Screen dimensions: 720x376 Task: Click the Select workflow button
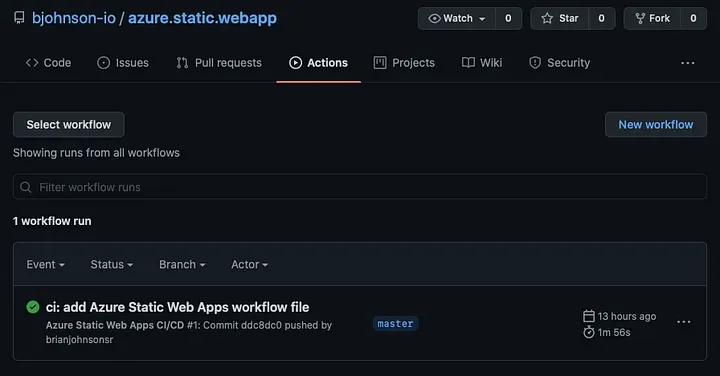click(x=69, y=125)
